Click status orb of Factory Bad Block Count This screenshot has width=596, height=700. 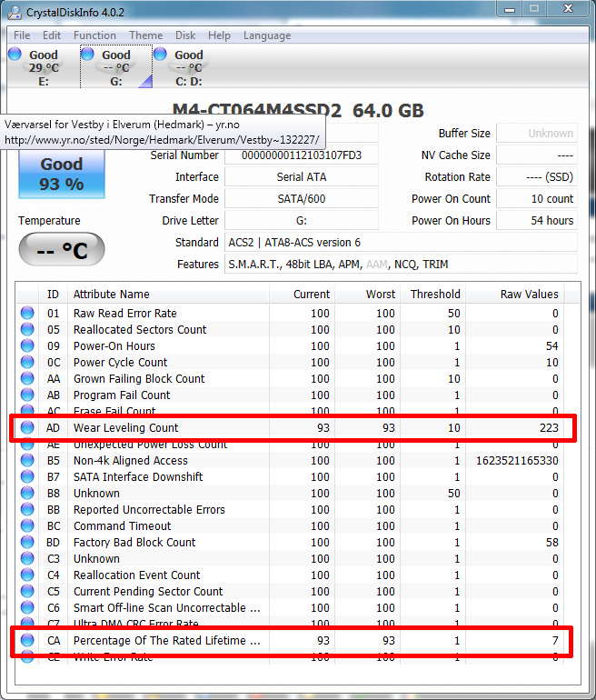pos(27,542)
